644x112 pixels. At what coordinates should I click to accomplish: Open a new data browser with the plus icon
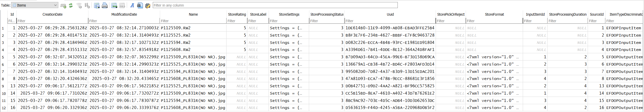point(63,5)
